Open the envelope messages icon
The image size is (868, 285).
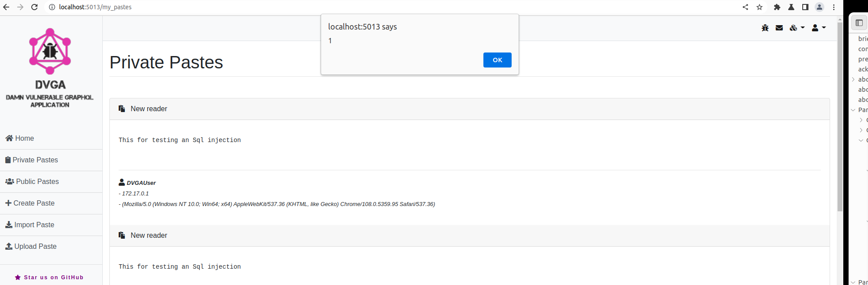coord(779,28)
